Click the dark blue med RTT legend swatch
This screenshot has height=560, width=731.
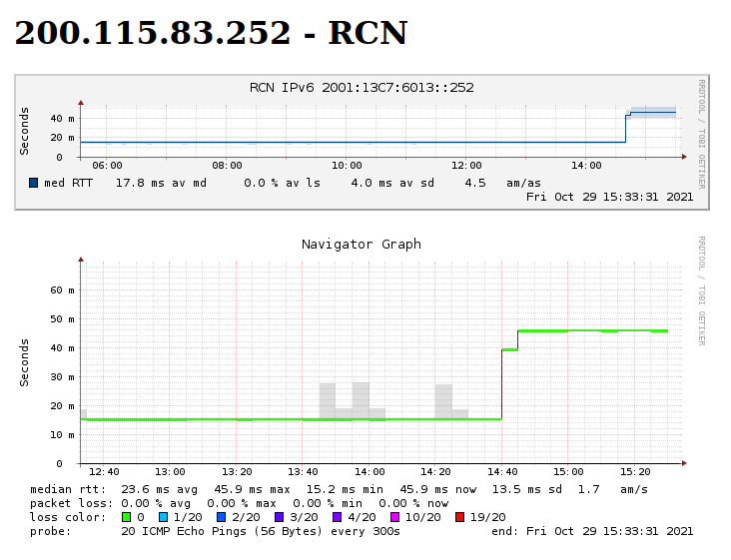click(x=34, y=183)
